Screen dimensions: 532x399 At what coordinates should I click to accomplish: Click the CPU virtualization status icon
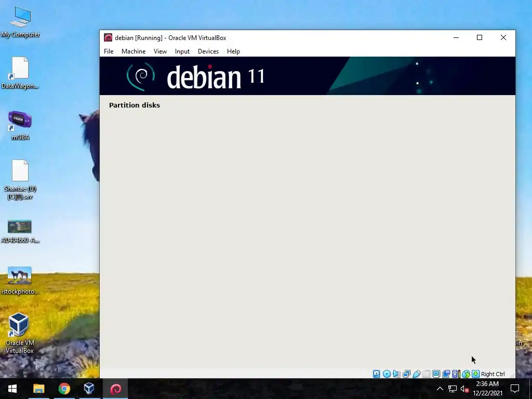[x=455, y=374]
